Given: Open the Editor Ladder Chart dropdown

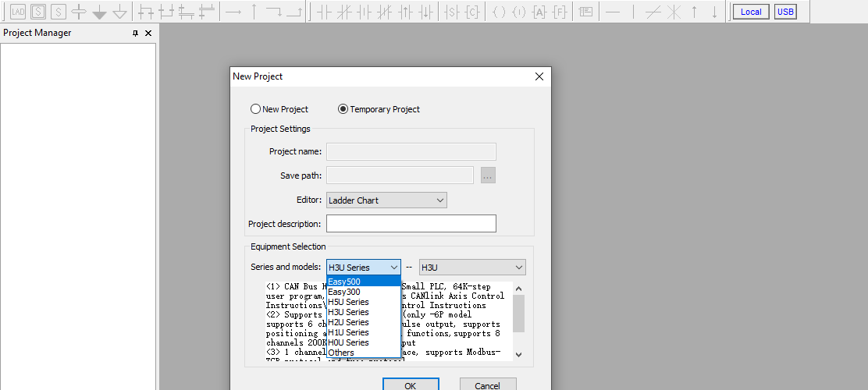Looking at the screenshot, I should pyautogui.click(x=386, y=200).
